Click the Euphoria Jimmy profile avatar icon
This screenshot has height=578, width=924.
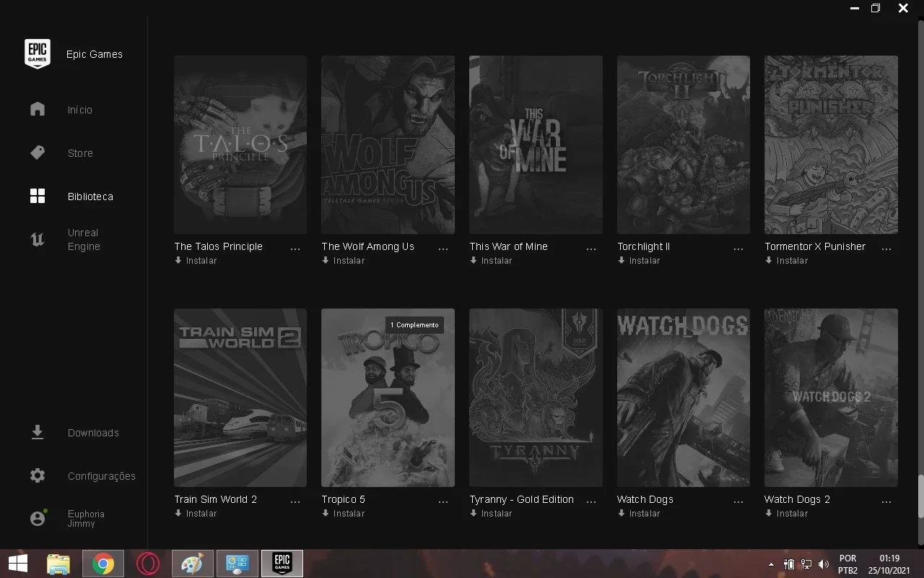38,518
